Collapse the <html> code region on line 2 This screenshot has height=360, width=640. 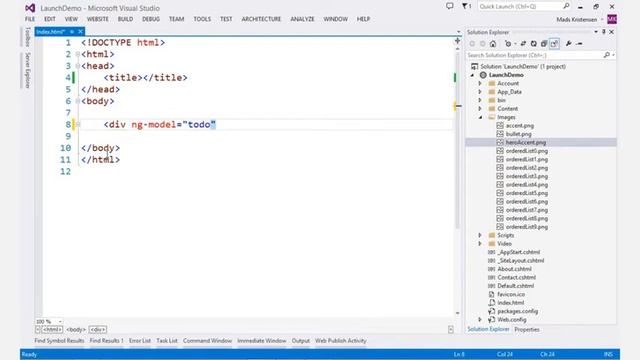click(78, 54)
